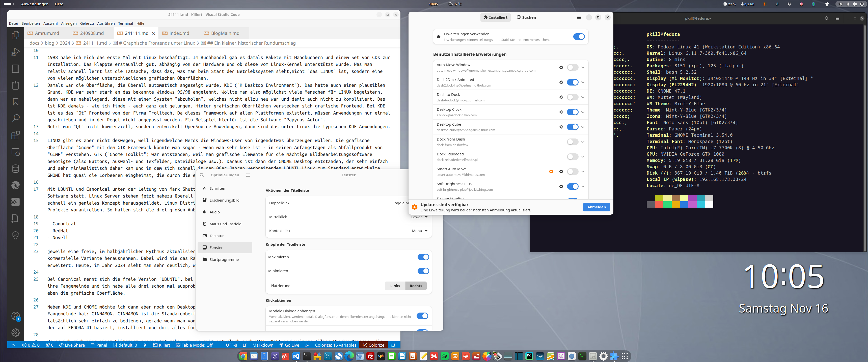
Task: Show the applications grid in the dock
Action: point(625,356)
